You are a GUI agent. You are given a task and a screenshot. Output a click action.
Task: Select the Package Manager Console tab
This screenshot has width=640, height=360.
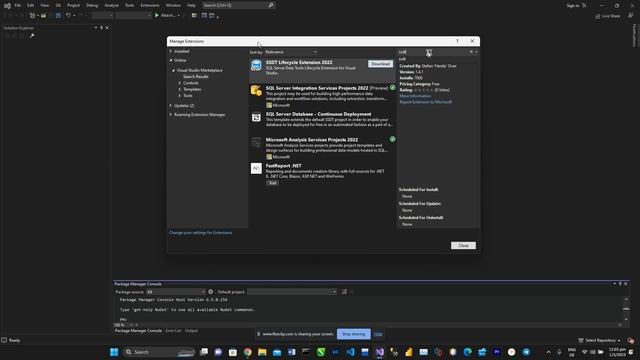pyautogui.click(x=138, y=331)
